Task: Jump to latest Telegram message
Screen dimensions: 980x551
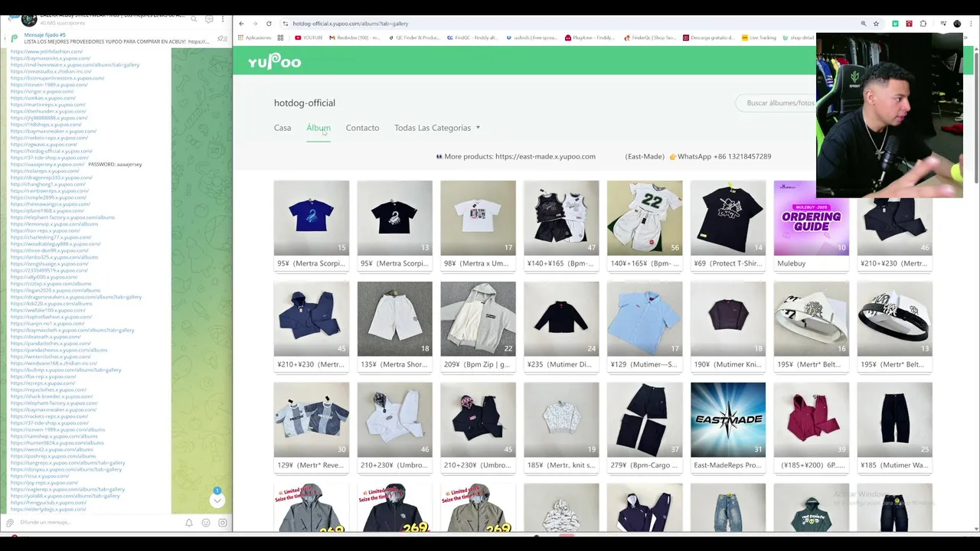Action: coord(217,500)
